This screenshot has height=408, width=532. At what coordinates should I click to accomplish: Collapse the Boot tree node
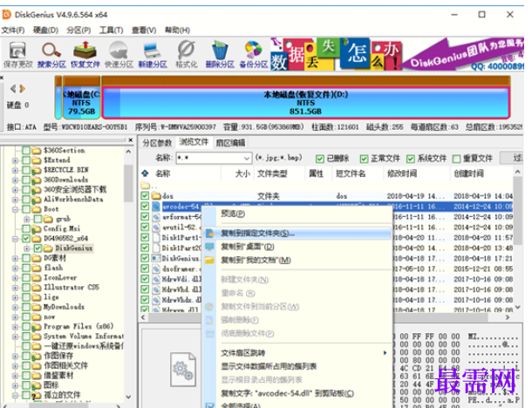16,209
